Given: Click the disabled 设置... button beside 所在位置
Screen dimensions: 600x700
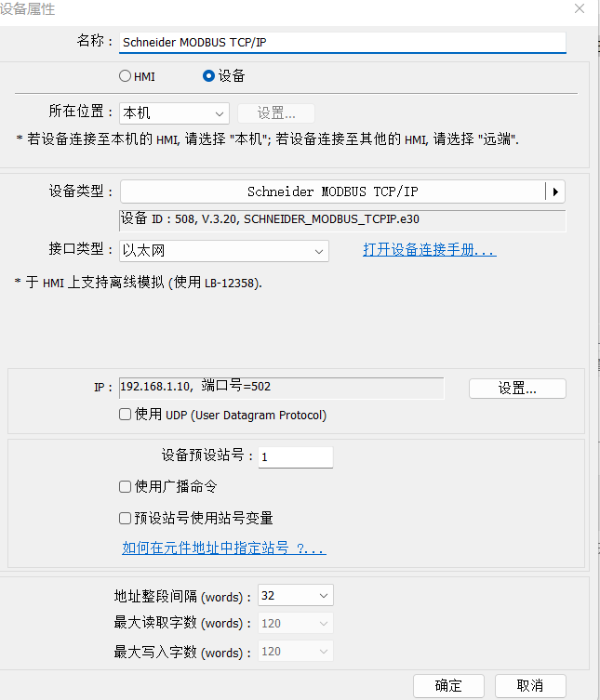Looking at the screenshot, I should (x=276, y=112).
